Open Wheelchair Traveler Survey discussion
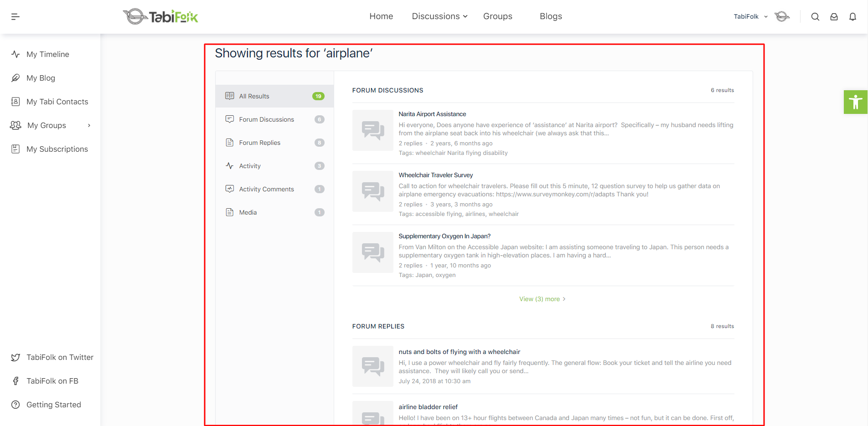The width and height of the screenshot is (868, 426). coord(436,175)
